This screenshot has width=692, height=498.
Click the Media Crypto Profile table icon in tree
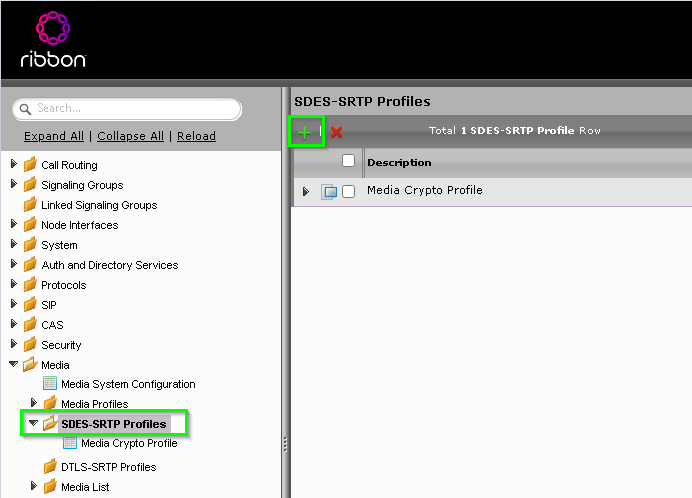(x=70, y=442)
